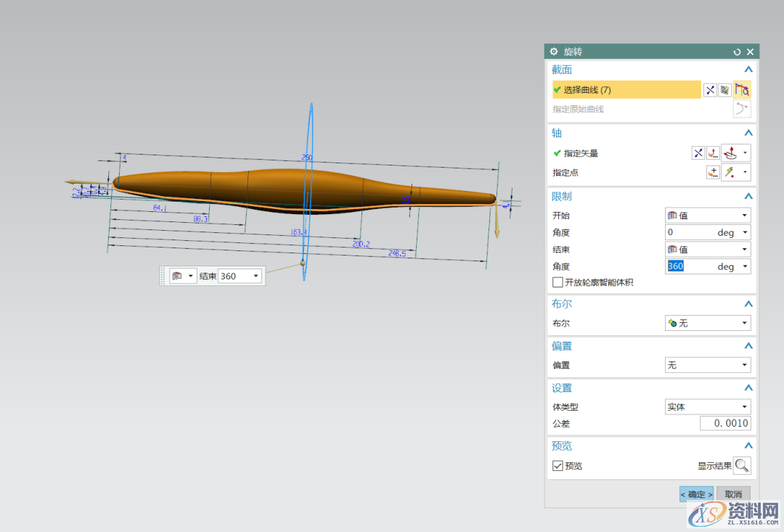Open the sketch section icon next to 选择曲线
This screenshot has height=532, width=784.
point(724,90)
